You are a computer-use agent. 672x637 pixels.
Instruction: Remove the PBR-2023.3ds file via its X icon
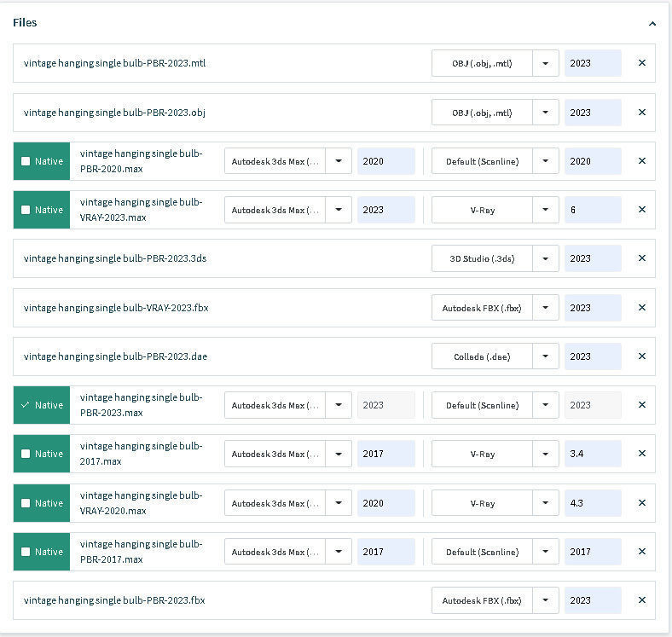(642, 258)
